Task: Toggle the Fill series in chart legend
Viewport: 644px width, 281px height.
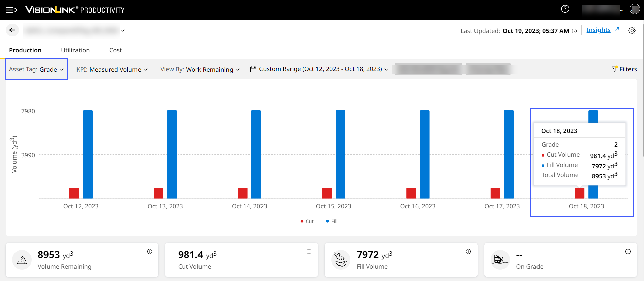Action: pyautogui.click(x=332, y=221)
